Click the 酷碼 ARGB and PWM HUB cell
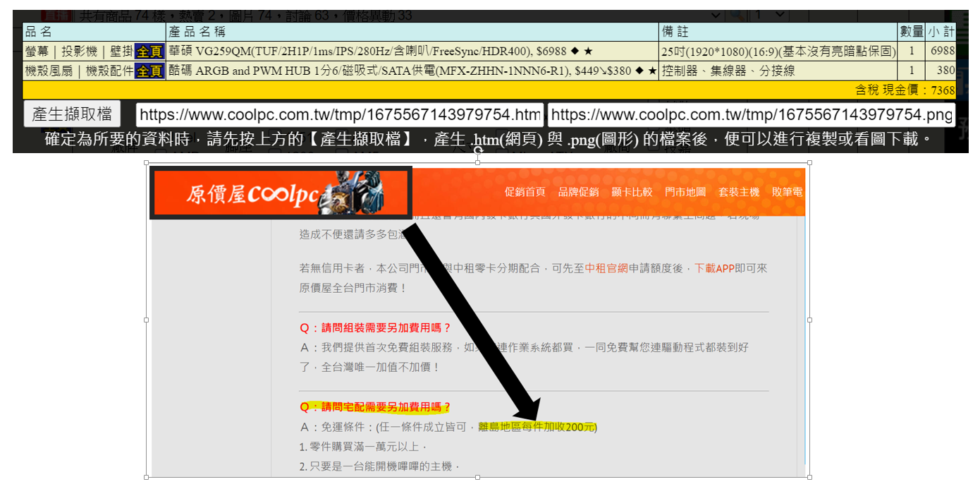Screen dimensions: 980x501 coord(412,71)
